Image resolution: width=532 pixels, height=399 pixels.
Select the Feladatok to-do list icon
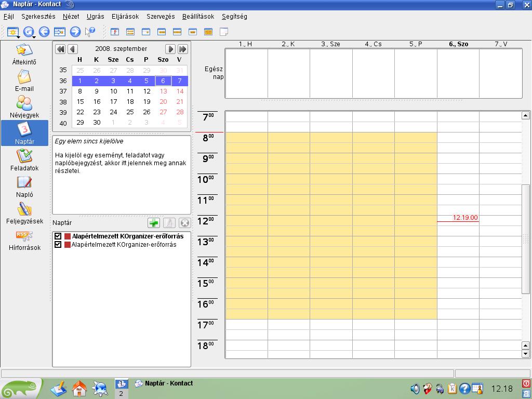[24, 160]
